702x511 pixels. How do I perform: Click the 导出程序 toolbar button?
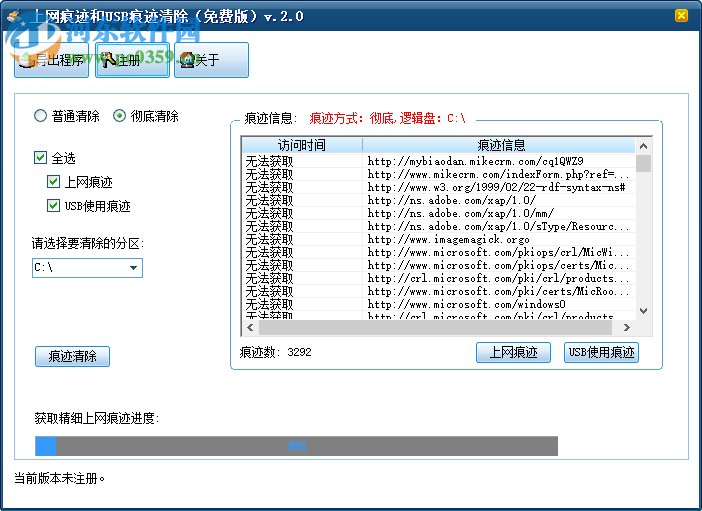51,60
